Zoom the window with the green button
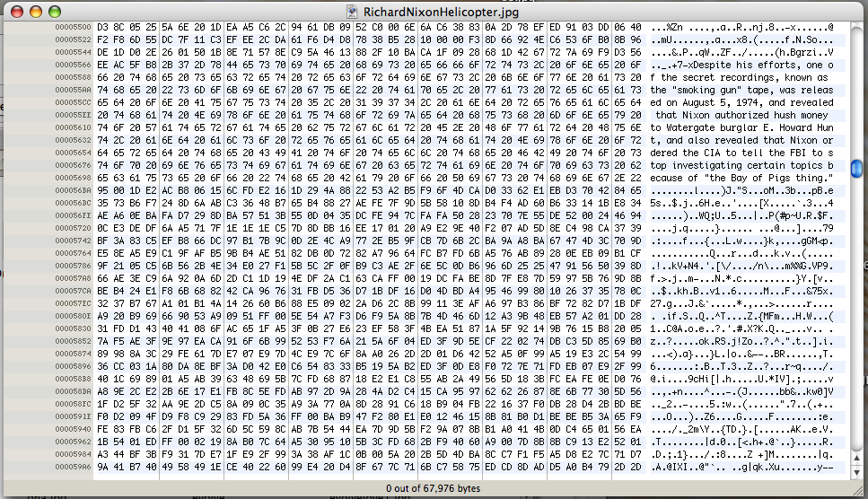This screenshot has width=868, height=499. coord(54,12)
